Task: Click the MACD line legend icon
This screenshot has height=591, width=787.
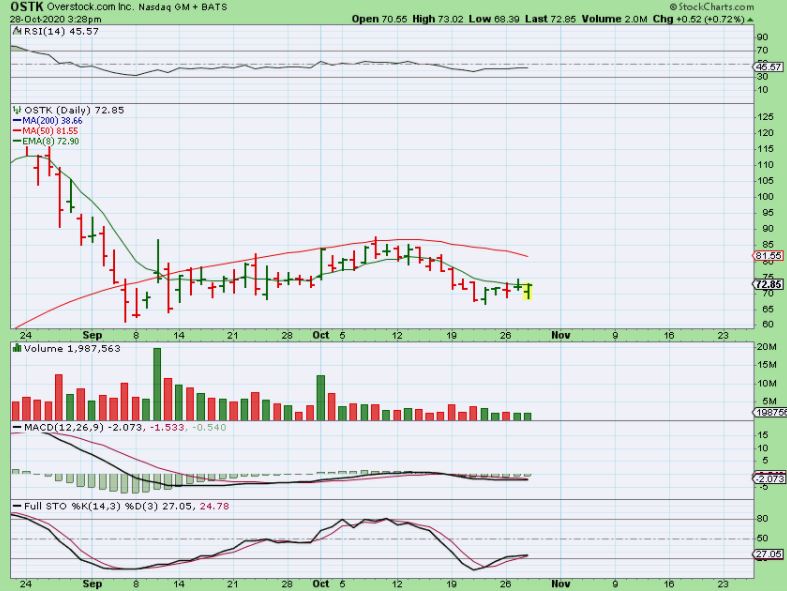Action: coord(18,427)
